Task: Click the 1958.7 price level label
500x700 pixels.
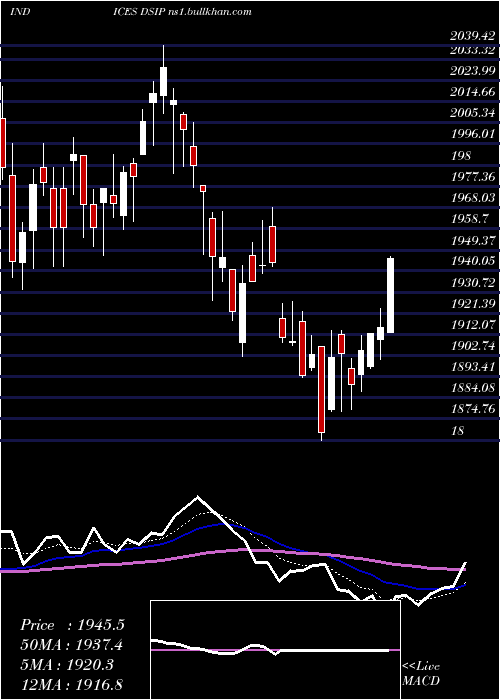Action: pyautogui.click(x=470, y=219)
